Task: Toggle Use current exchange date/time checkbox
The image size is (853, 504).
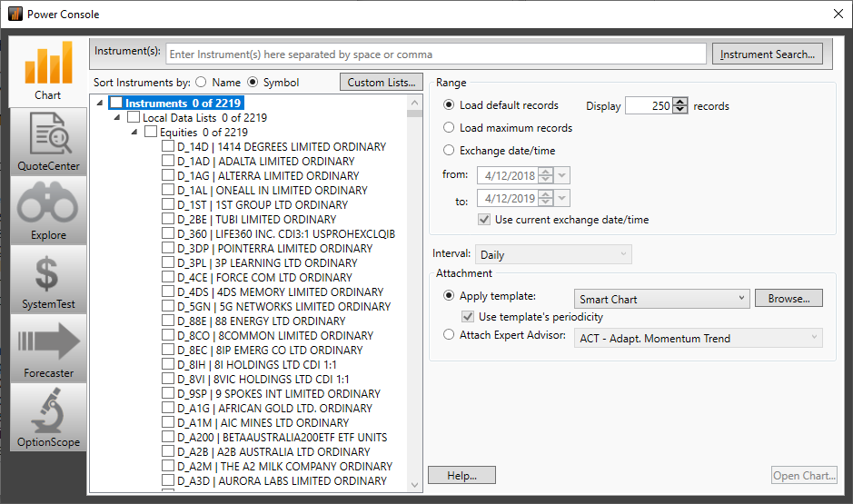Action: click(x=483, y=220)
